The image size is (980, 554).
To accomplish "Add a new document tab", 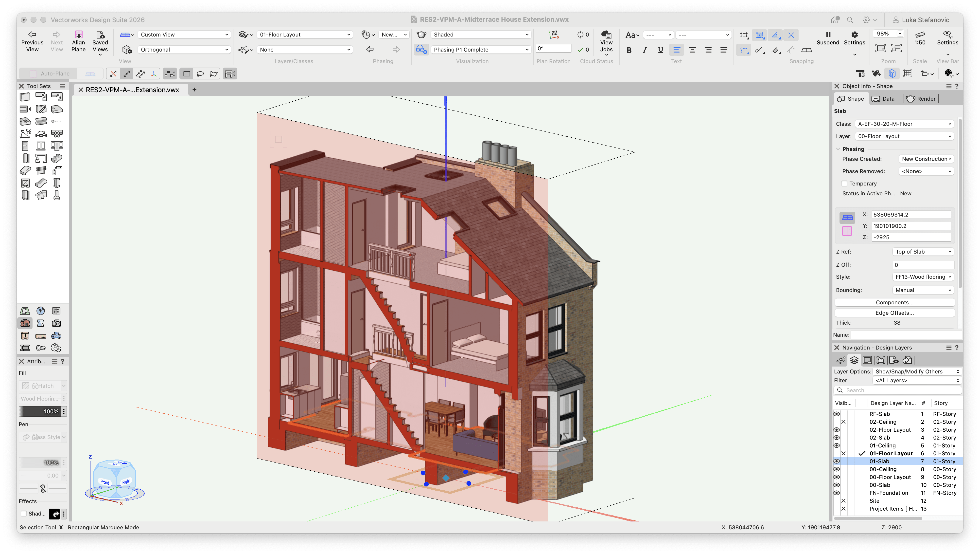I will tap(194, 90).
